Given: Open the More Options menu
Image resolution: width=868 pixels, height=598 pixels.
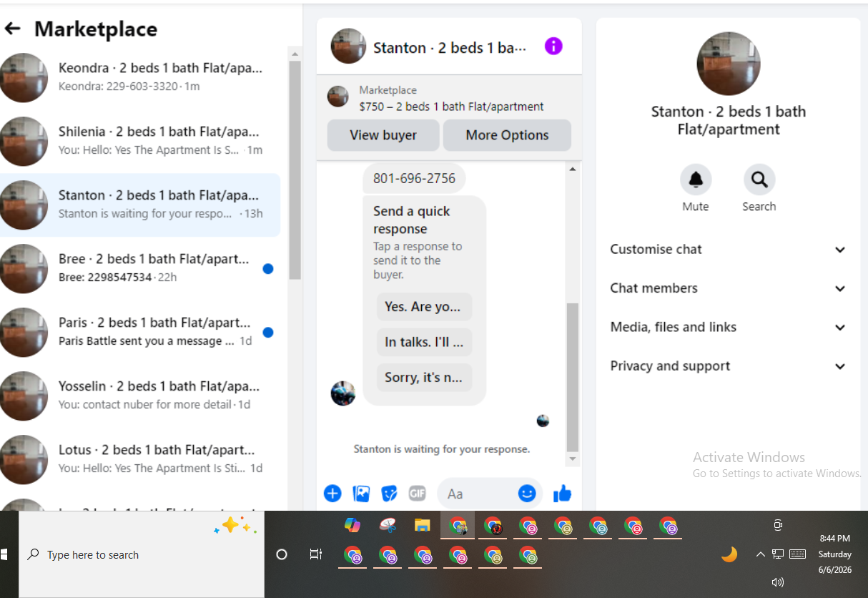Looking at the screenshot, I should 507,135.
